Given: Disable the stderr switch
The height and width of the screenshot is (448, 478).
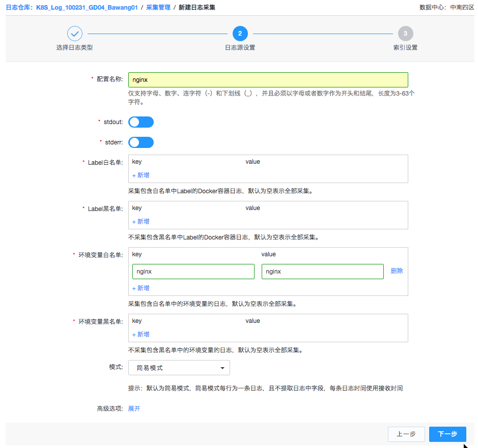Looking at the screenshot, I should 141,142.
